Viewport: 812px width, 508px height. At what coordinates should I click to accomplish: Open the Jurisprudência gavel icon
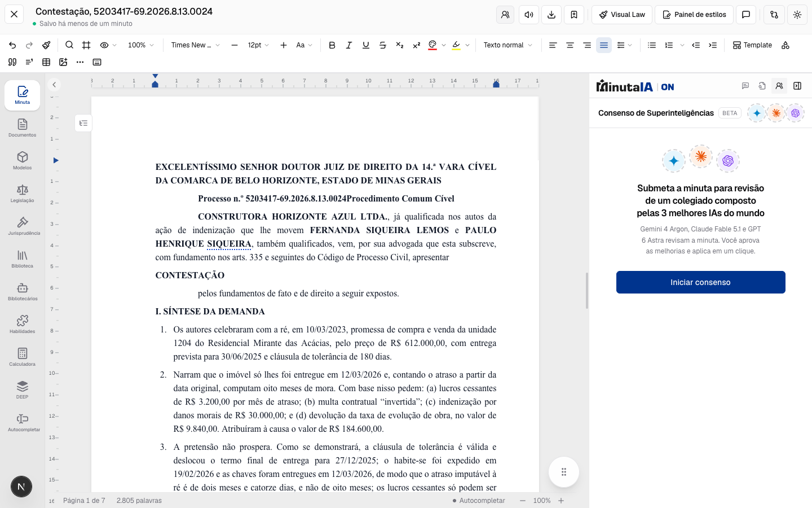[23, 226]
